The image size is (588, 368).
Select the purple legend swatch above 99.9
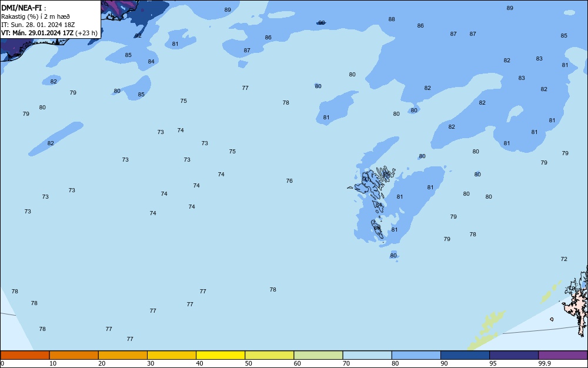563,355
